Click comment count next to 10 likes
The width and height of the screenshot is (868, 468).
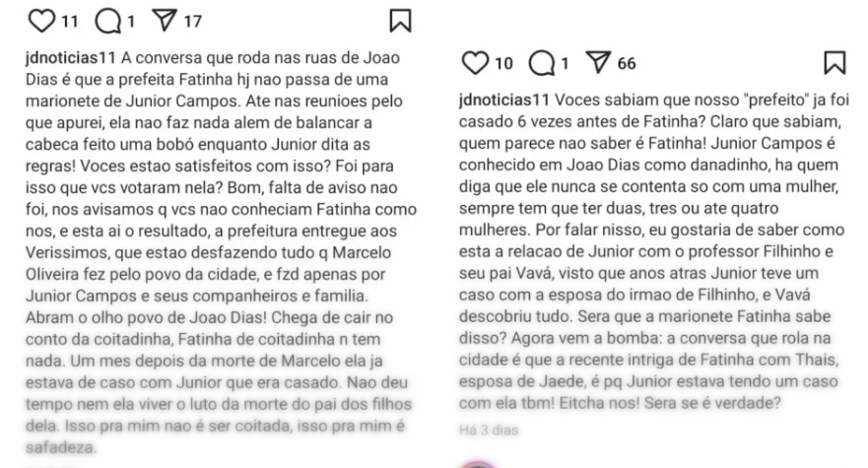(564, 64)
